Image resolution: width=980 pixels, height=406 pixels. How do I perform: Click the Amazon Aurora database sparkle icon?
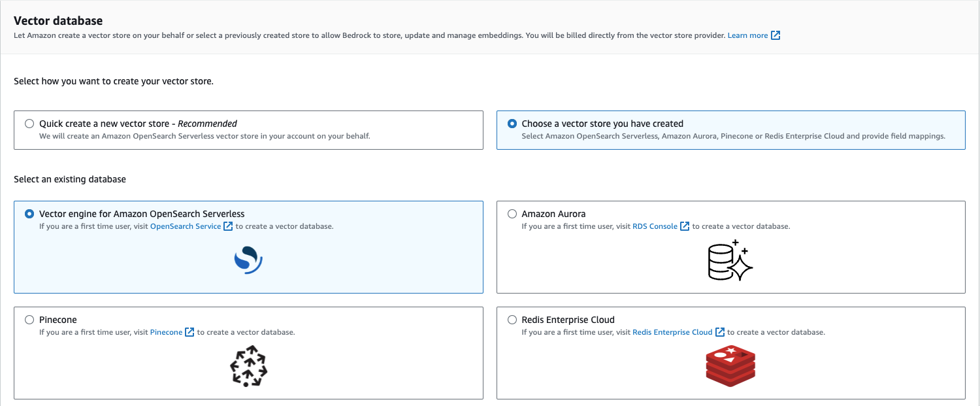[x=730, y=260]
